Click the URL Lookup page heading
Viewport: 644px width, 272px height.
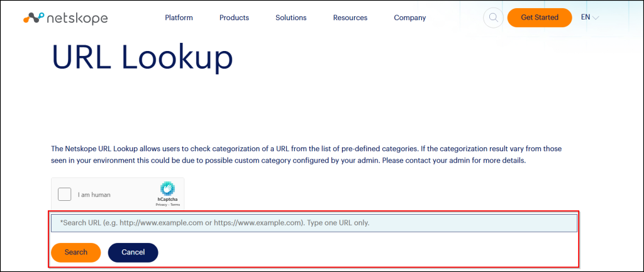pos(142,58)
